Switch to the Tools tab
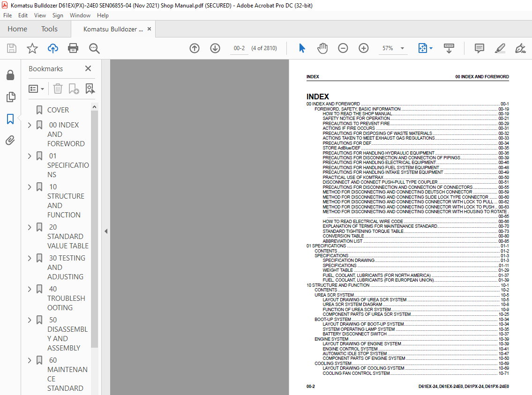Viewport: 532px width, 395px height. 50,29
